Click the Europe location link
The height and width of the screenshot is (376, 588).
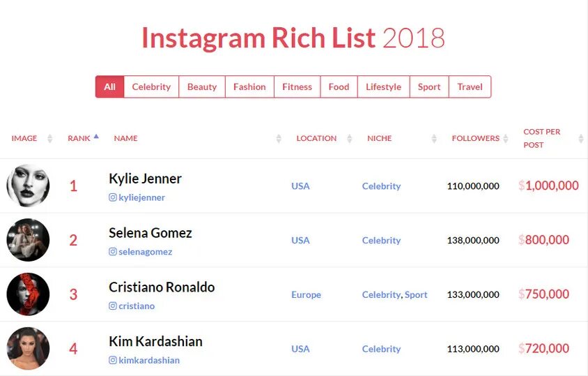306,295
